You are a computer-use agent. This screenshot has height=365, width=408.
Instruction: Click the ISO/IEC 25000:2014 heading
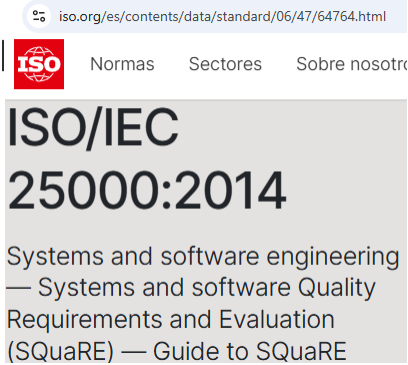coord(147,159)
